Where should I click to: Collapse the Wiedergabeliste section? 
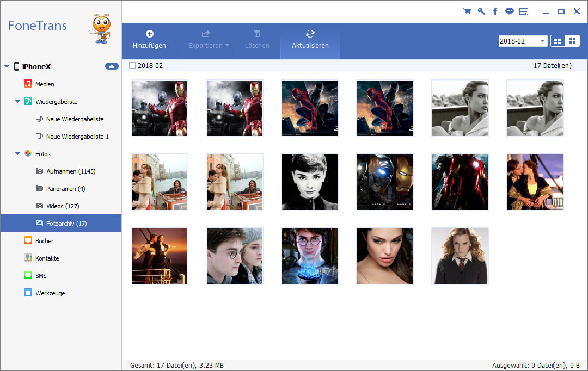(x=17, y=102)
